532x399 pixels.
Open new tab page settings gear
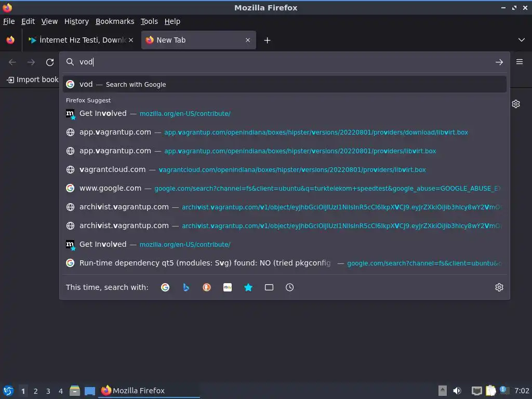point(516,104)
